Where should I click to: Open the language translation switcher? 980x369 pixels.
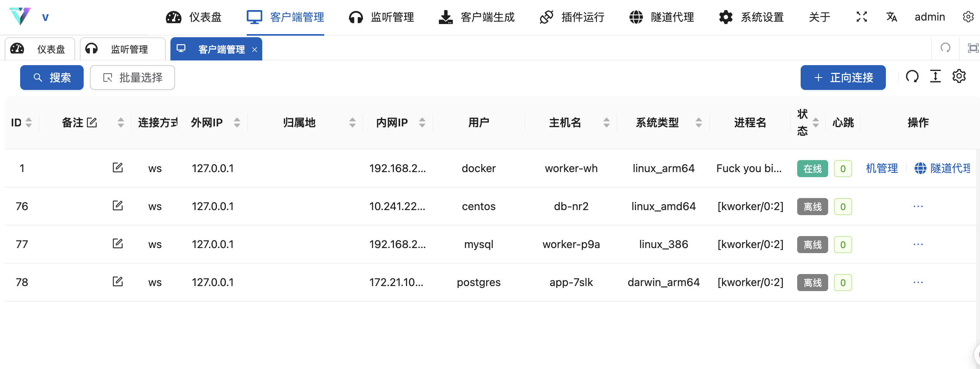[891, 17]
